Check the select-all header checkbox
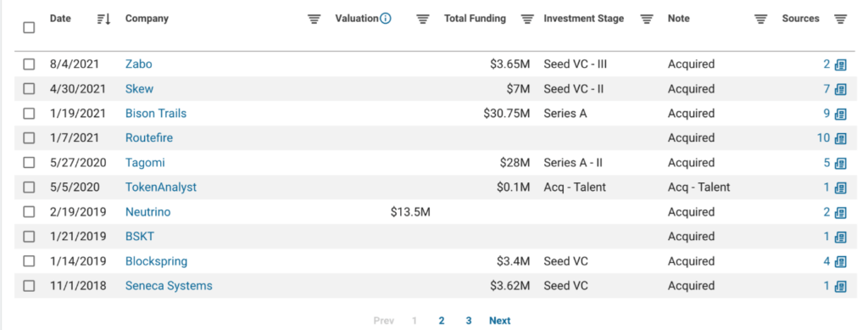868x330 pixels. point(29,27)
